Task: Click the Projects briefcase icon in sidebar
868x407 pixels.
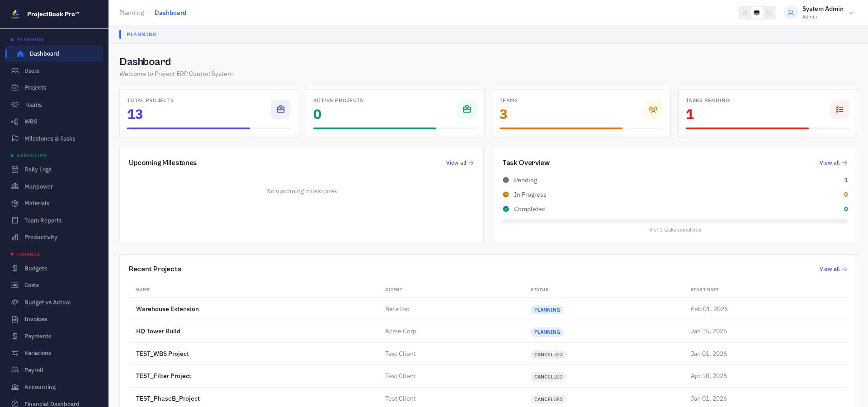Action: (15, 87)
